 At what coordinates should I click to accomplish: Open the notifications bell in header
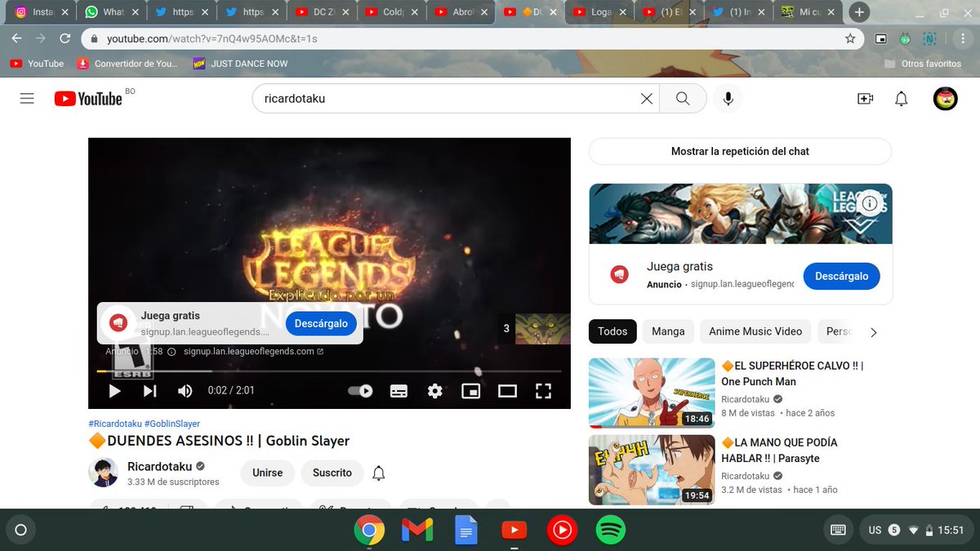pyautogui.click(x=901, y=99)
